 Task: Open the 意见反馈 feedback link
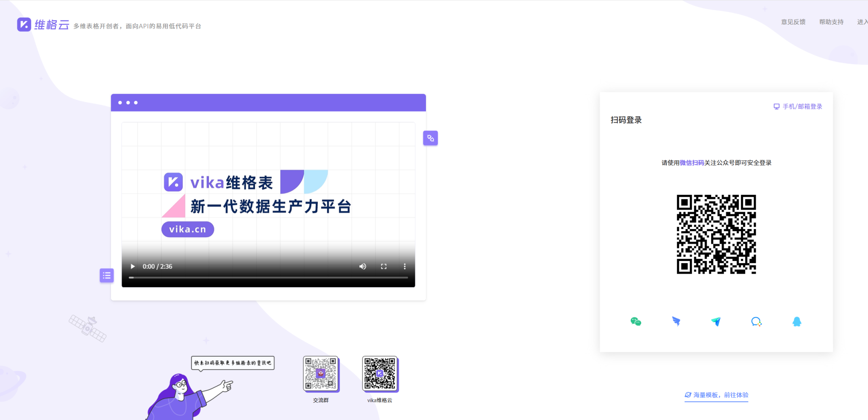[x=793, y=22]
